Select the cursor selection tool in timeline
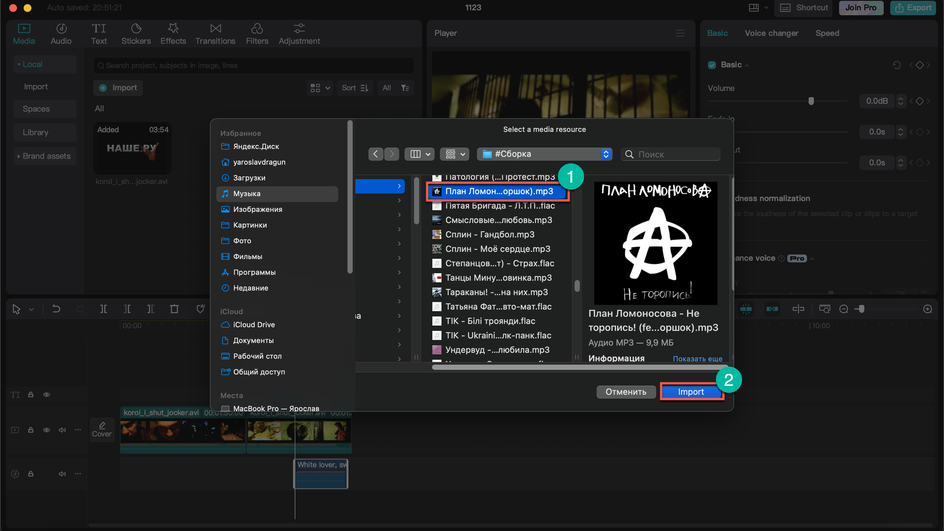This screenshot has width=944, height=531. (16, 309)
